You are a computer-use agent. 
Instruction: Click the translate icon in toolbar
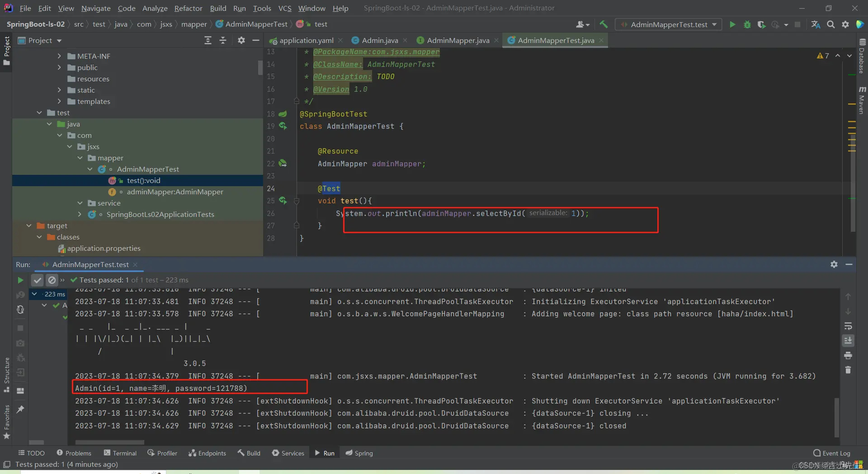816,24
